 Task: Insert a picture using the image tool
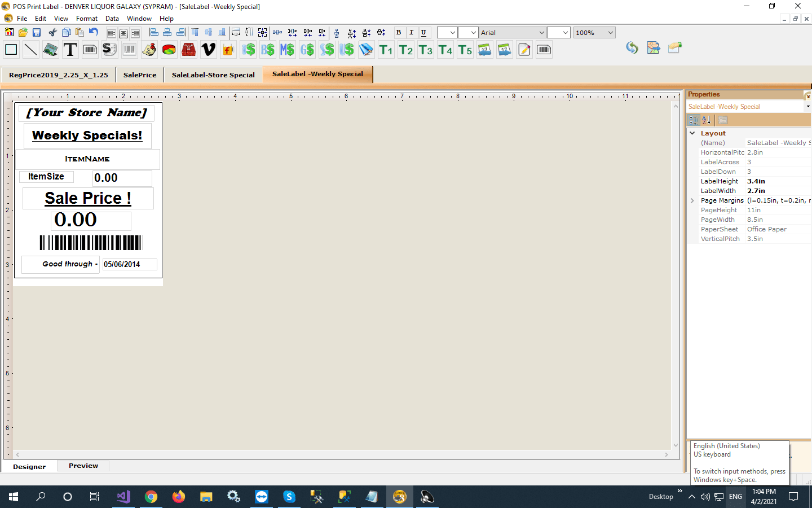point(50,50)
